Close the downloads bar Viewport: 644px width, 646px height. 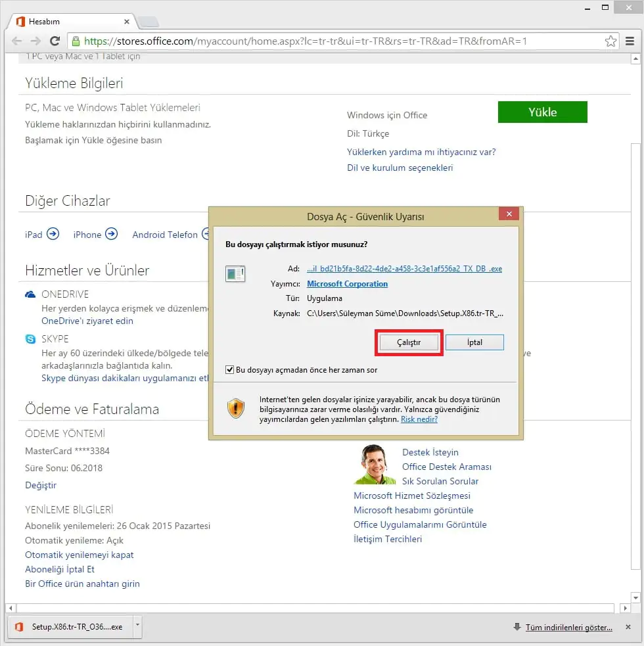coord(628,627)
